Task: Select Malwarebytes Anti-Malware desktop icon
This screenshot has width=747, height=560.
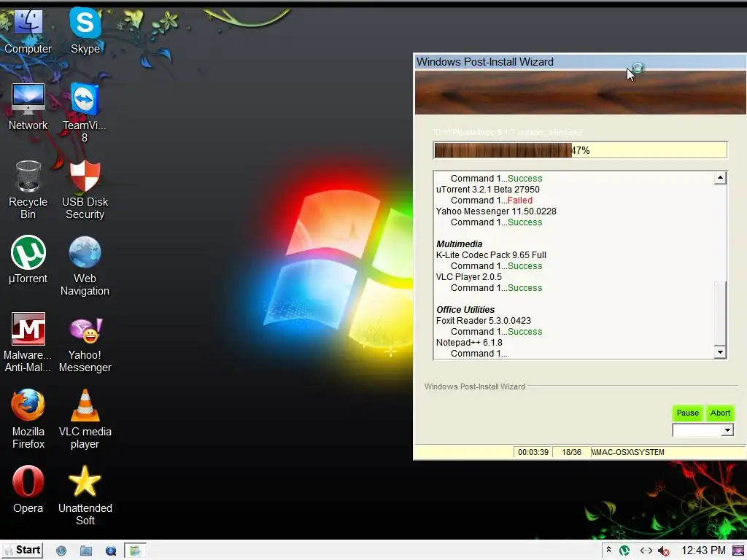Action: coord(28,343)
